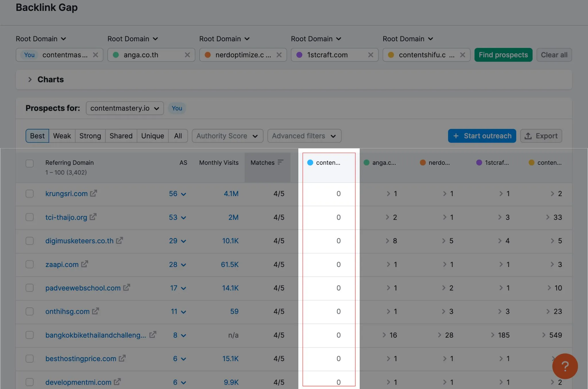Open zaapi.com external link icon
This screenshot has width=588, height=389.
click(84, 264)
